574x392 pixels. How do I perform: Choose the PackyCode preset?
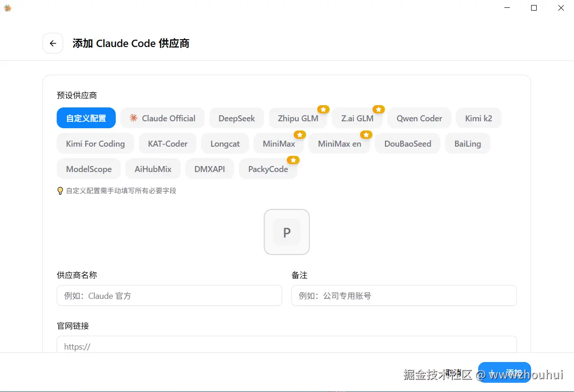pyautogui.click(x=268, y=169)
